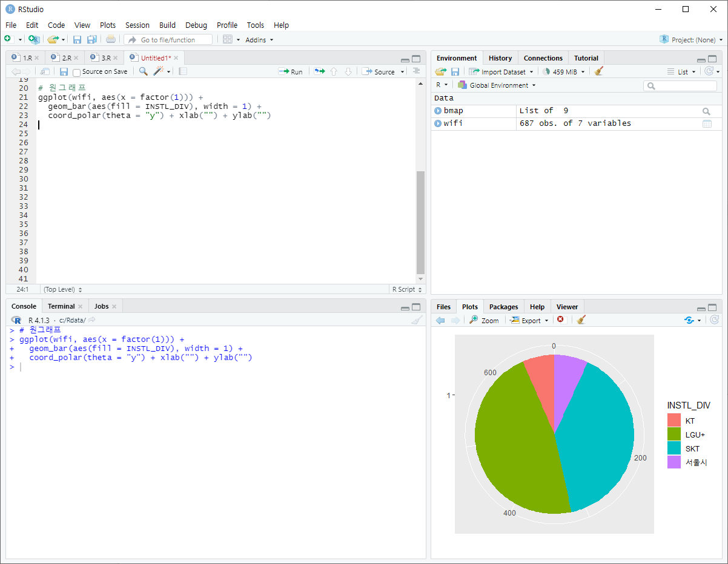Remove the current plot with the red X
Screen dimensions: 728x564
point(560,320)
